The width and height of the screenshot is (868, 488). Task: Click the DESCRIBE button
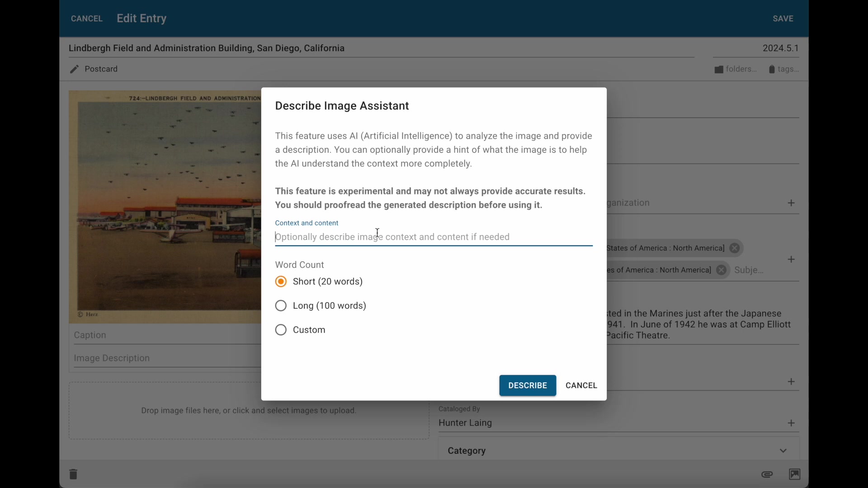click(x=528, y=385)
